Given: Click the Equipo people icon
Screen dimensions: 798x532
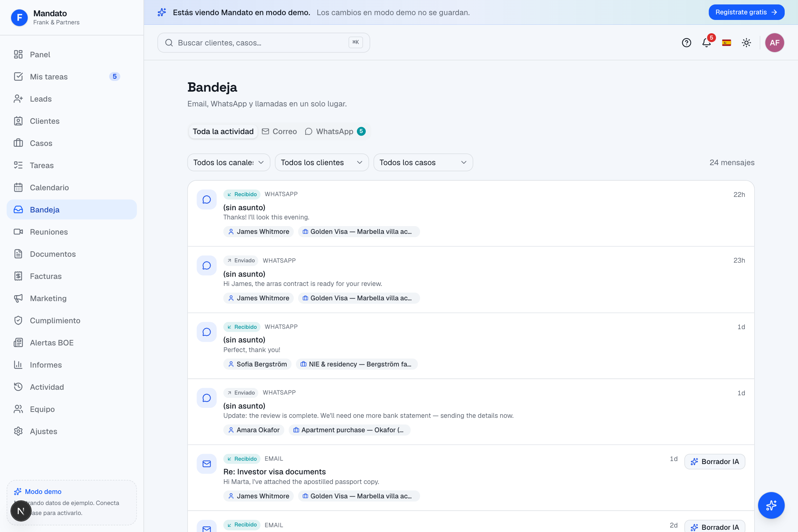Looking at the screenshot, I should pos(18,409).
